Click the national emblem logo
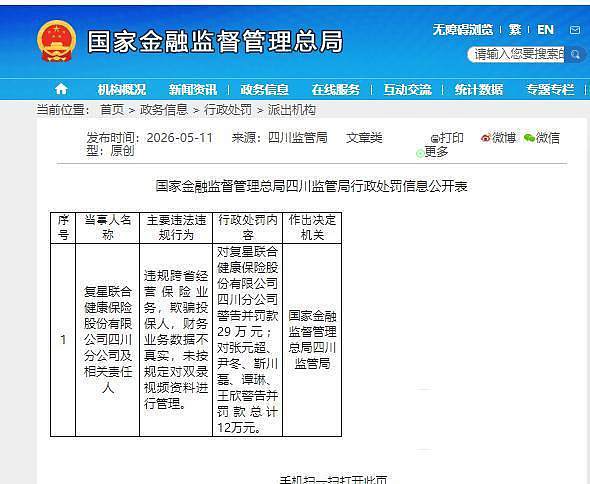The image size is (590, 484). [x=56, y=41]
